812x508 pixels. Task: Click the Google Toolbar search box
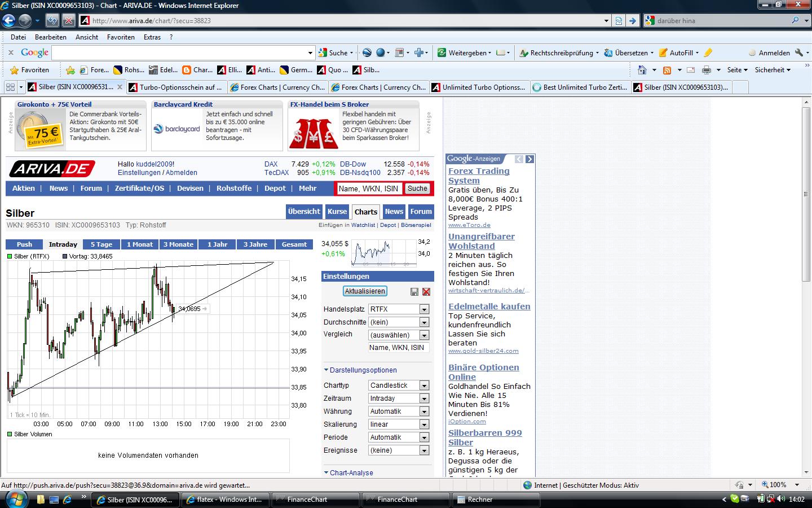tap(183, 52)
